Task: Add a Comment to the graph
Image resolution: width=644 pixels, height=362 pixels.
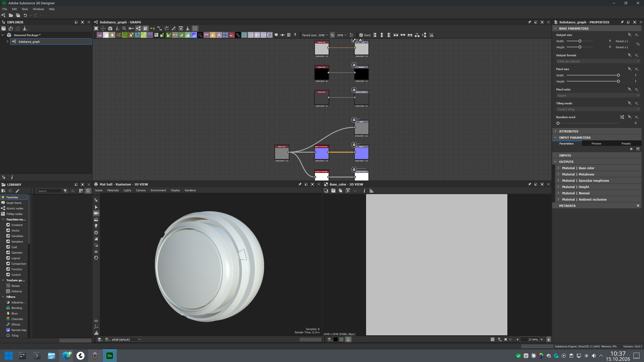Action: click(x=276, y=35)
